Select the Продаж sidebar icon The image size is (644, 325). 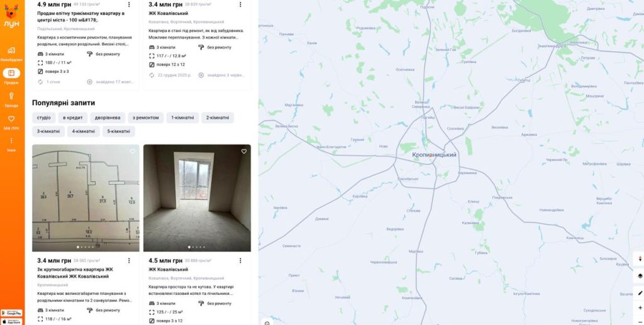pos(11,76)
